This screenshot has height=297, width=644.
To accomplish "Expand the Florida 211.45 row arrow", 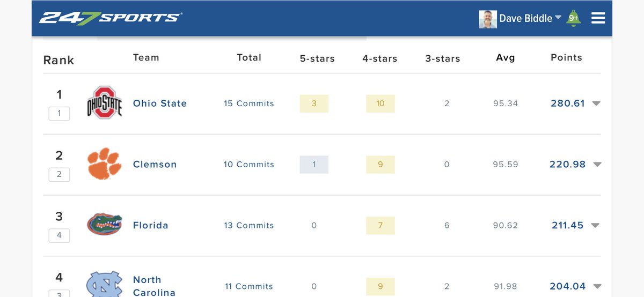I will [595, 226].
